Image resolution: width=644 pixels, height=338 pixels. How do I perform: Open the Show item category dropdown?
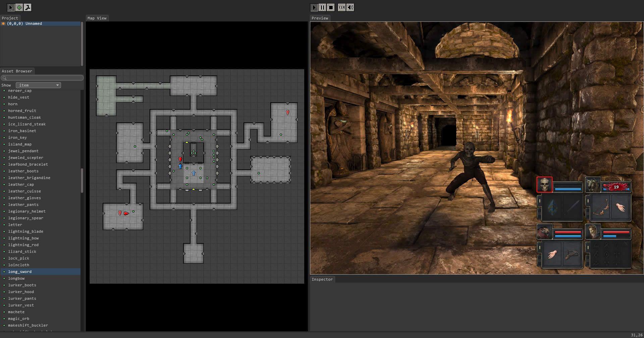[38, 85]
